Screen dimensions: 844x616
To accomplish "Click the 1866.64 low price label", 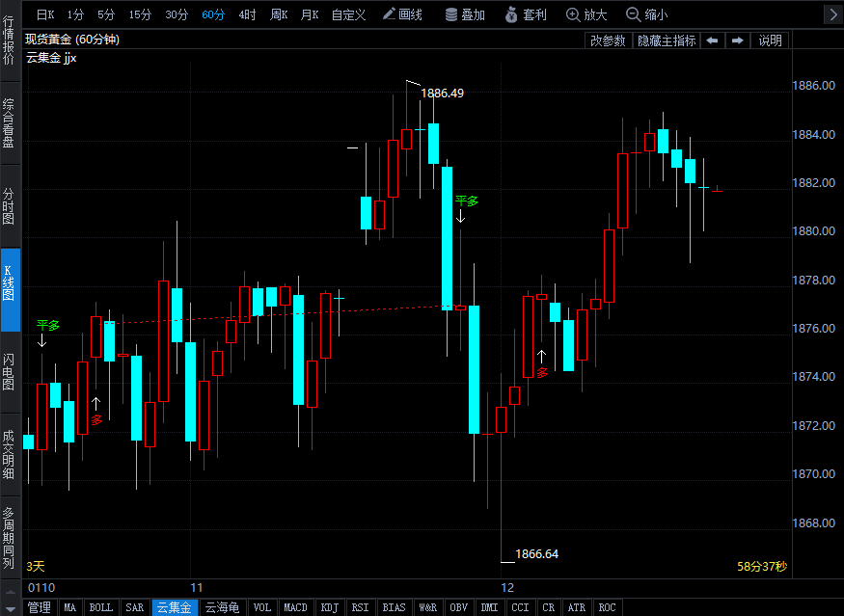I will pos(536,554).
